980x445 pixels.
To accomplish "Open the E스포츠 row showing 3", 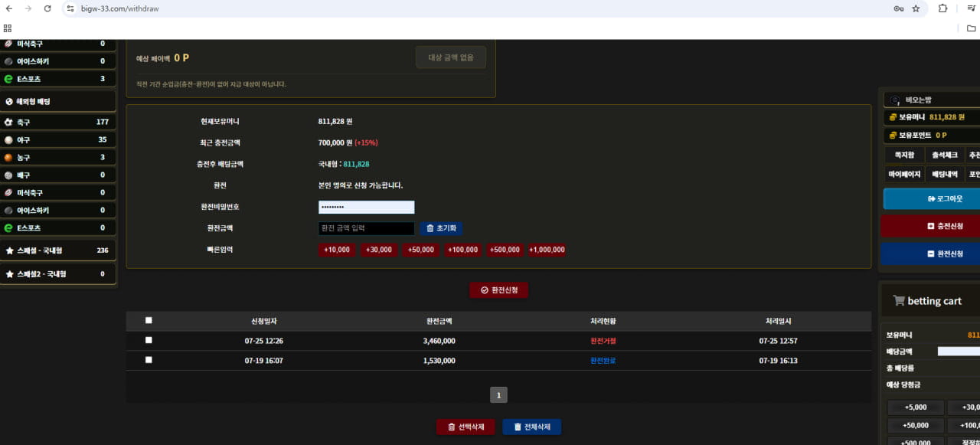I will pyautogui.click(x=57, y=78).
